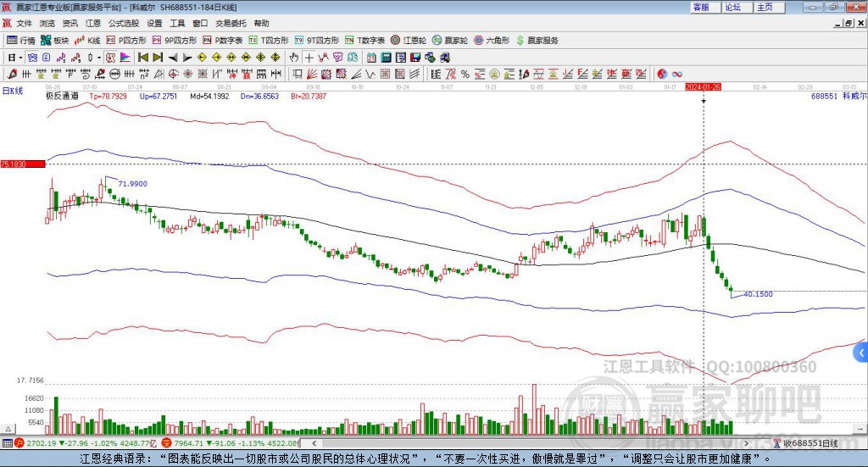Step chart right with black arrow
Image resolution: width=868 pixels, height=467 pixels.
[187, 58]
